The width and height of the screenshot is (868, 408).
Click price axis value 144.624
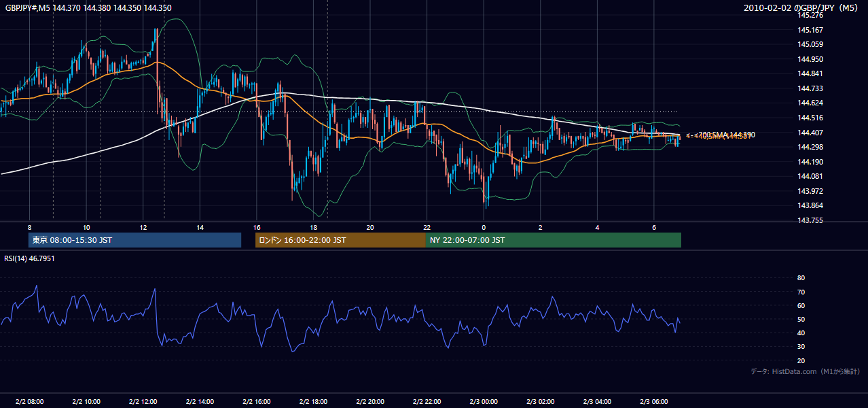coord(811,103)
